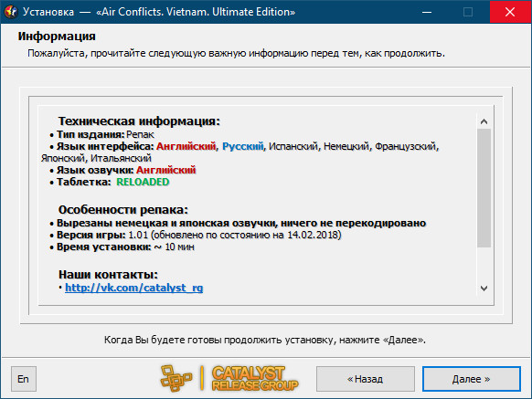Screen dimensions: 532x399
Task: Click the scrollbar up arrow in info box
Action: pos(484,121)
